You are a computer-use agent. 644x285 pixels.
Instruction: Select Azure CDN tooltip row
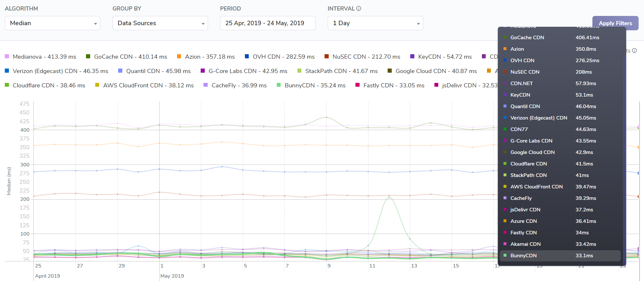click(x=560, y=221)
